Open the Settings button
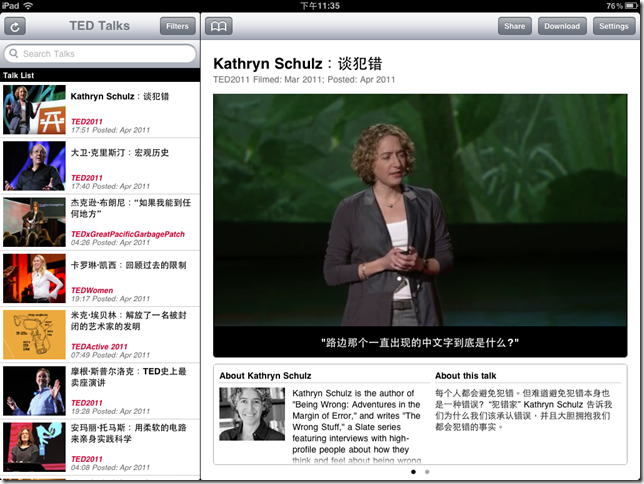Screen dimensions: 644x484 (x=614, y=26)
